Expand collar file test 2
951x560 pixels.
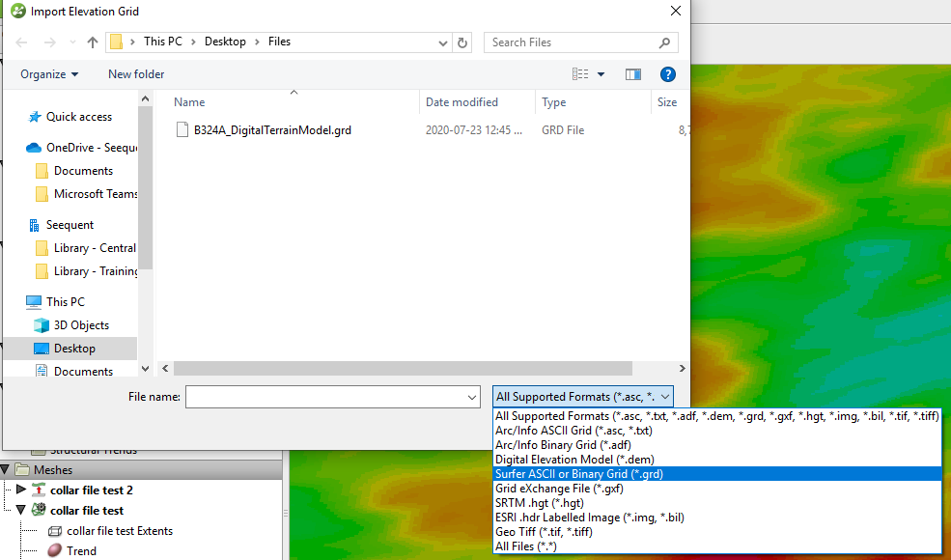(20, 490)
